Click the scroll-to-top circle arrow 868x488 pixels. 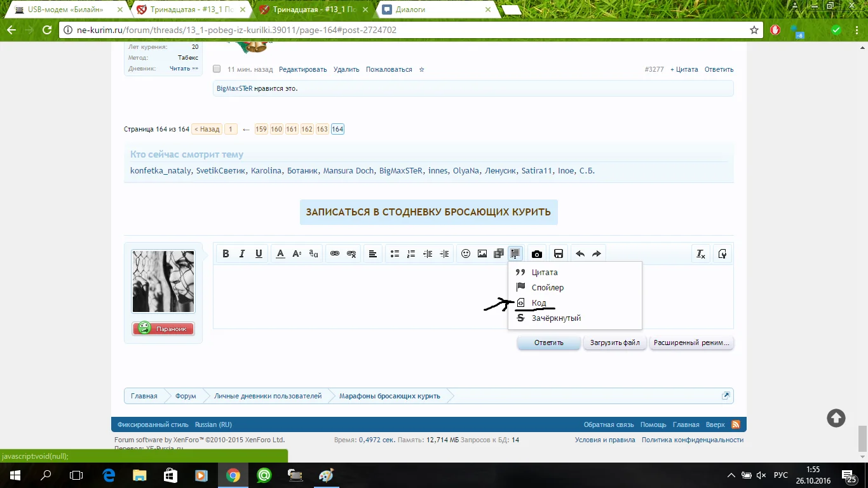pyautogui.click(x=835, y=418)
